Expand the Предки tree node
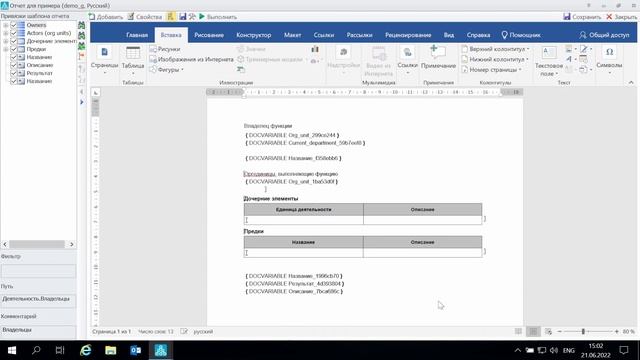640x360 pixels. pos(6,49)
